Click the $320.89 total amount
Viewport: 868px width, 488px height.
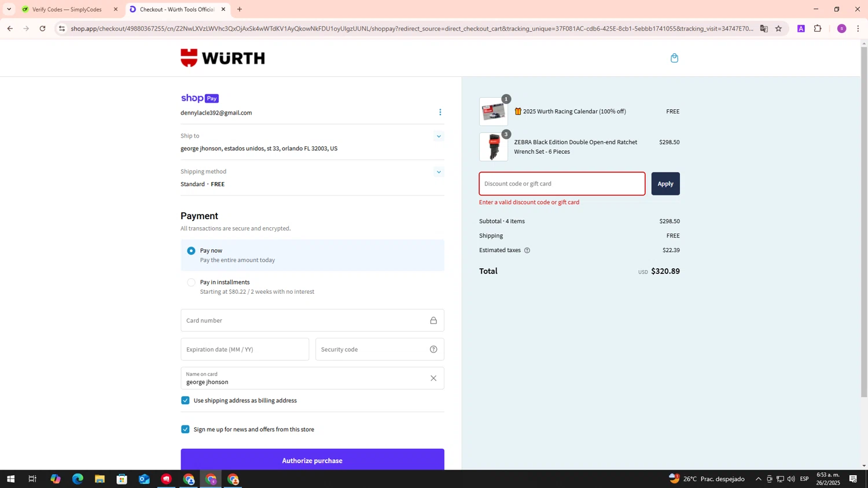click(665, 271)
